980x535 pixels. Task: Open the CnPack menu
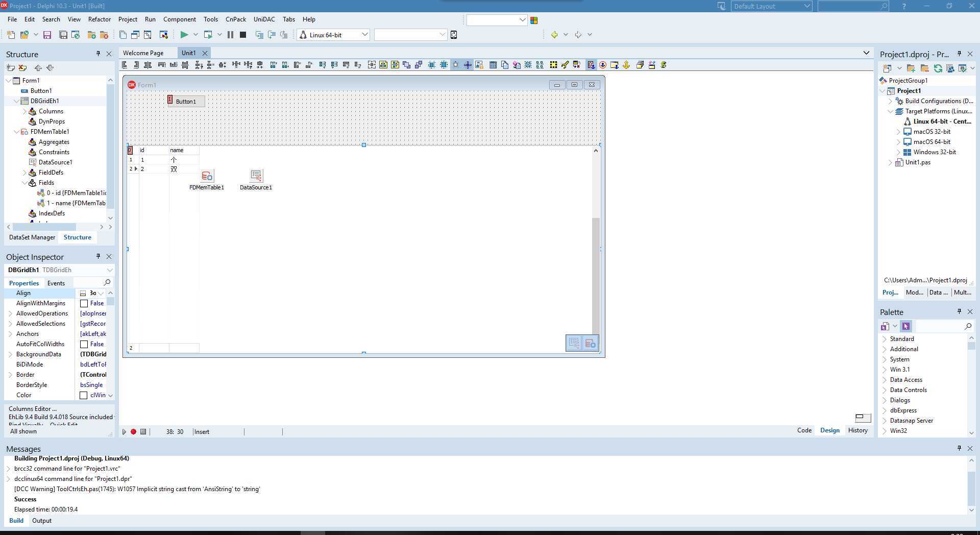236,19
